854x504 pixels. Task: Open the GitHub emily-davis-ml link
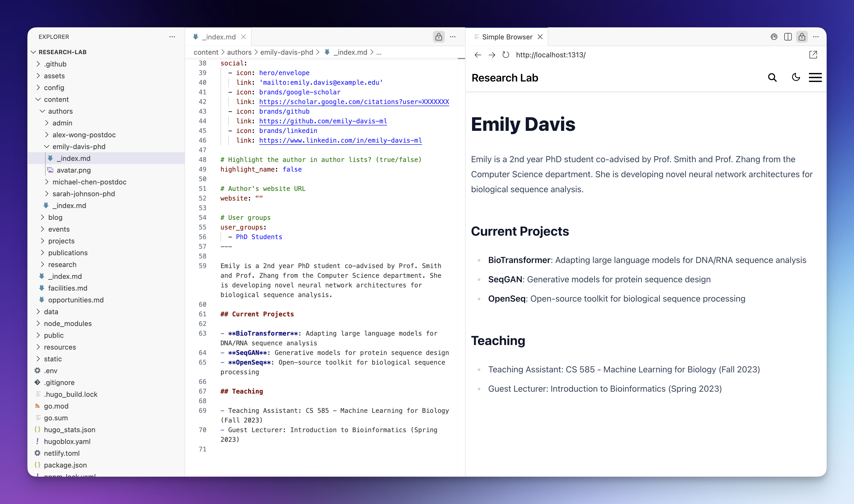point(323,121)
